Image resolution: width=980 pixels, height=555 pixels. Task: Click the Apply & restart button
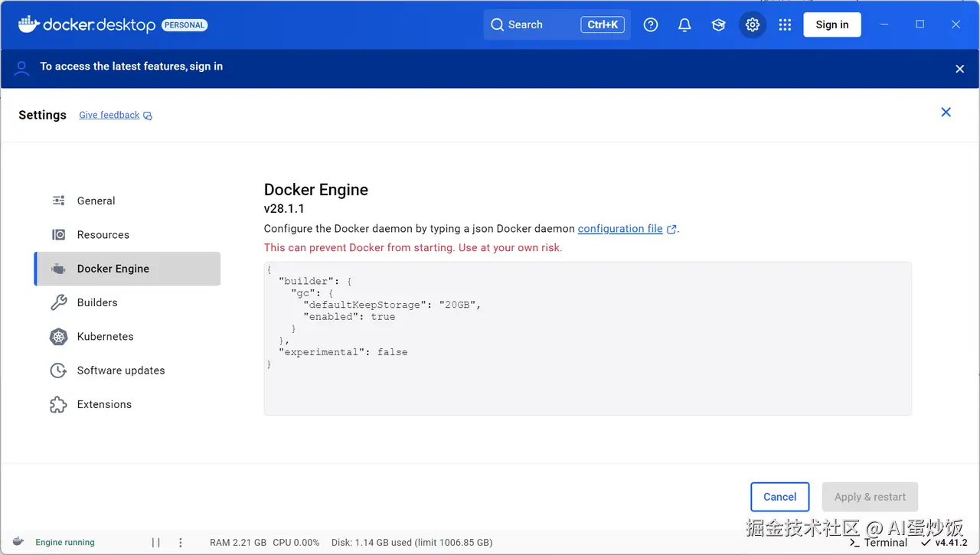click(x=870, y=497)
